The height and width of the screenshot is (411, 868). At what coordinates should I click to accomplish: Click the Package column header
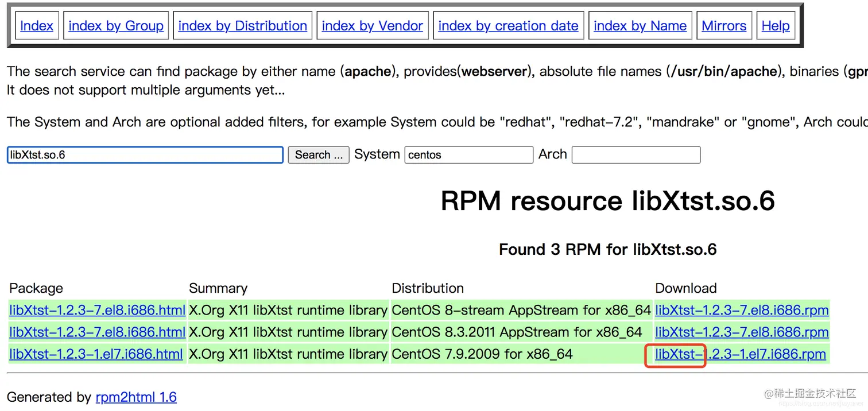pyautogui.click(x=36, y=288)
